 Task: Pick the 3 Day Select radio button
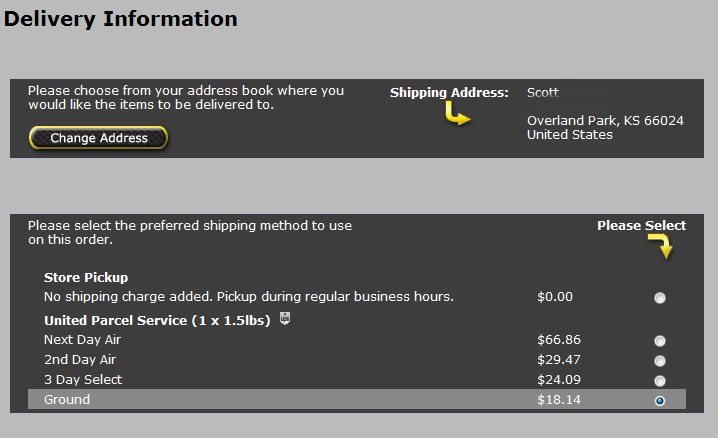(659, 381)
